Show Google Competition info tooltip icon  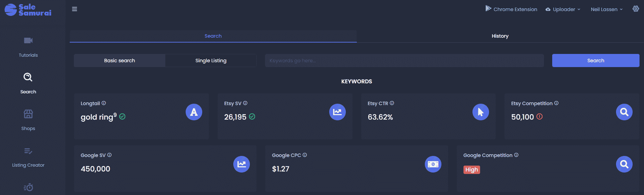click(516, 155)
